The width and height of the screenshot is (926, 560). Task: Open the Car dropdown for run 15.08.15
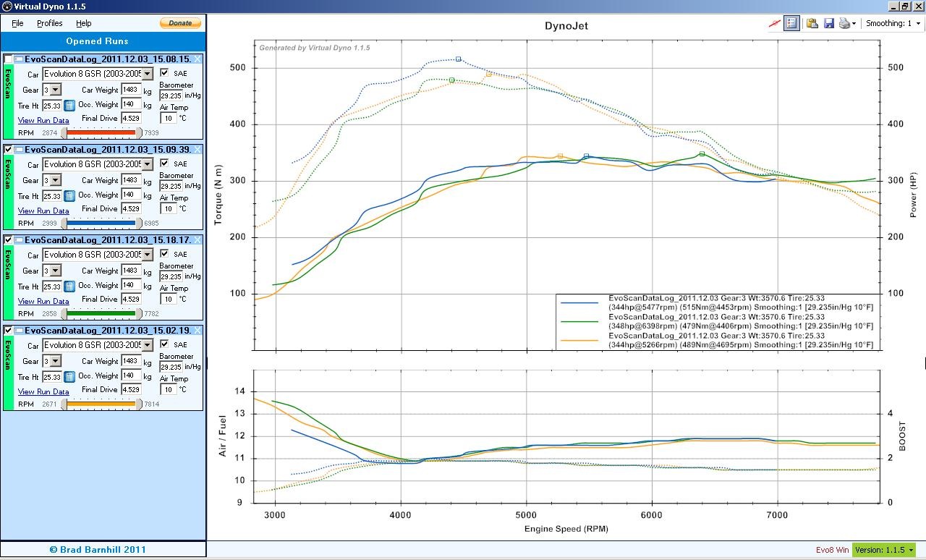tap(148, 74)
